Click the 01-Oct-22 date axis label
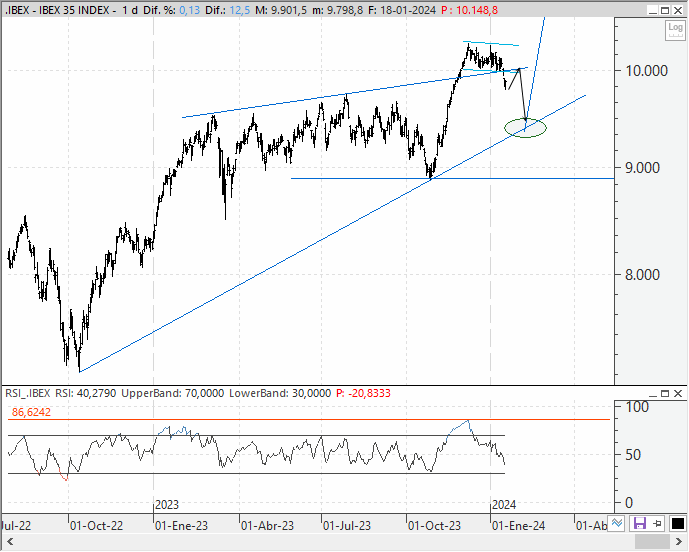This screenshot has height=552, width=689. [97, 526]
